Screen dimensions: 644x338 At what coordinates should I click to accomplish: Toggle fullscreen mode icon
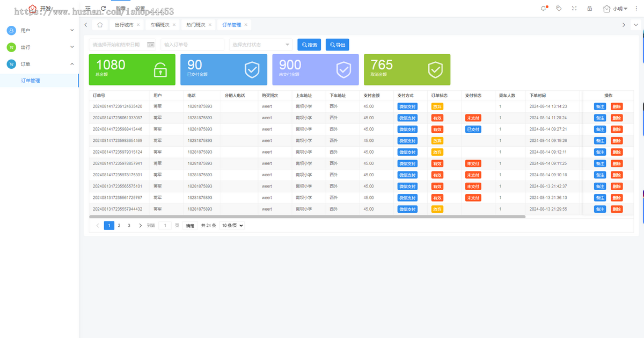pyautogui.click(x=574, y=9)
